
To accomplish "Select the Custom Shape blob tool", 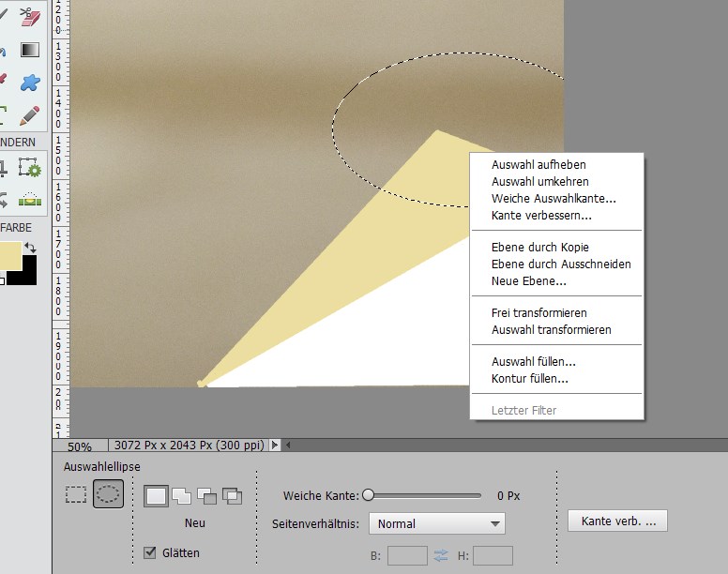I will [x=30, y=83].
